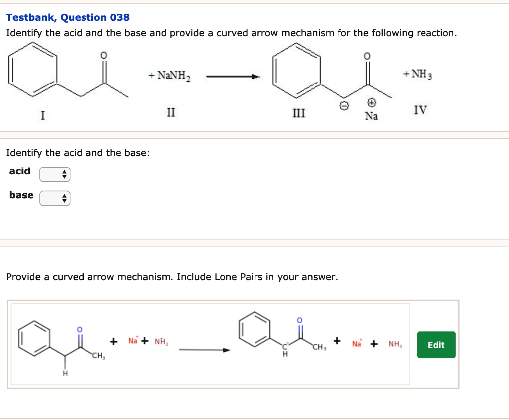Click the up arrow on the acid selector
Viewport: 509px width, 420px height.
coord(64,172)
